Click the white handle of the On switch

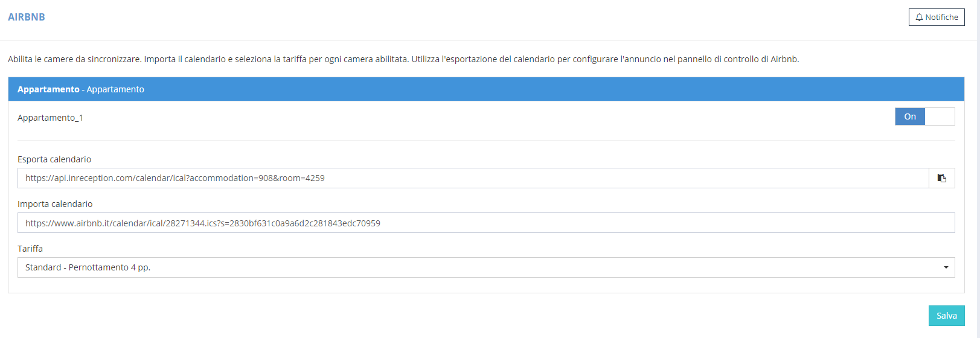[x=940, y=116]
